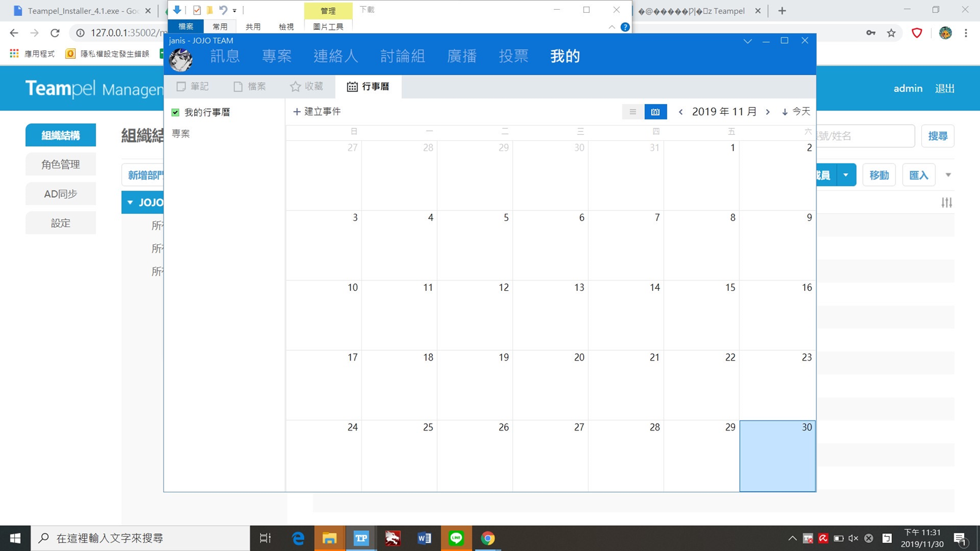This screenshot has height=551, width=980.
Task: Open dropdown arrow next to 匯入
Action: click(x=948, y=175)
